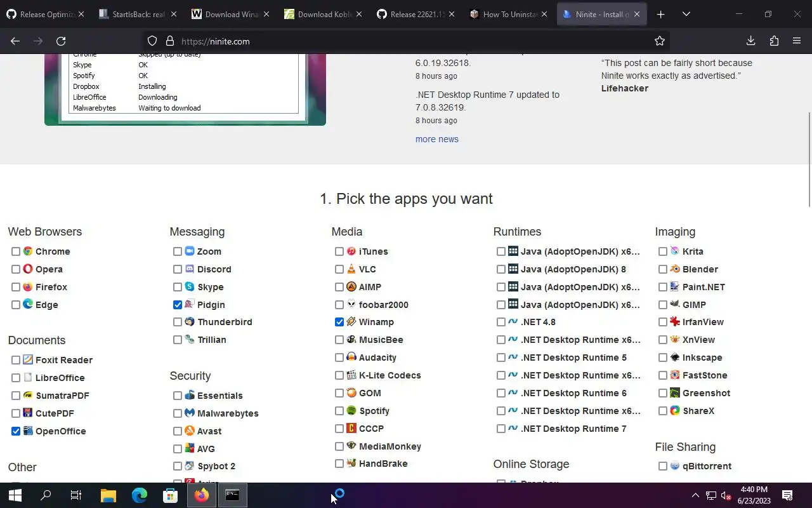This screenshot has width=812, height=508.
Task: Show hidden system tray icons
Action: point(695,495)
